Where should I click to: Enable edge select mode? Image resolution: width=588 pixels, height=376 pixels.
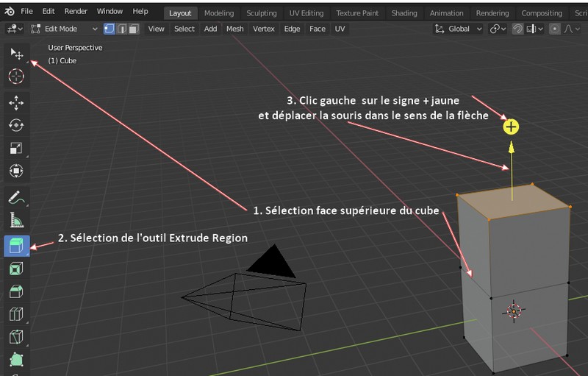pos(121,29)
